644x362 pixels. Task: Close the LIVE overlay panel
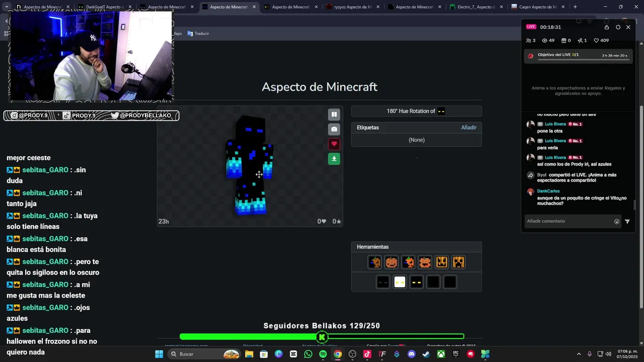(x=628, y=27)
